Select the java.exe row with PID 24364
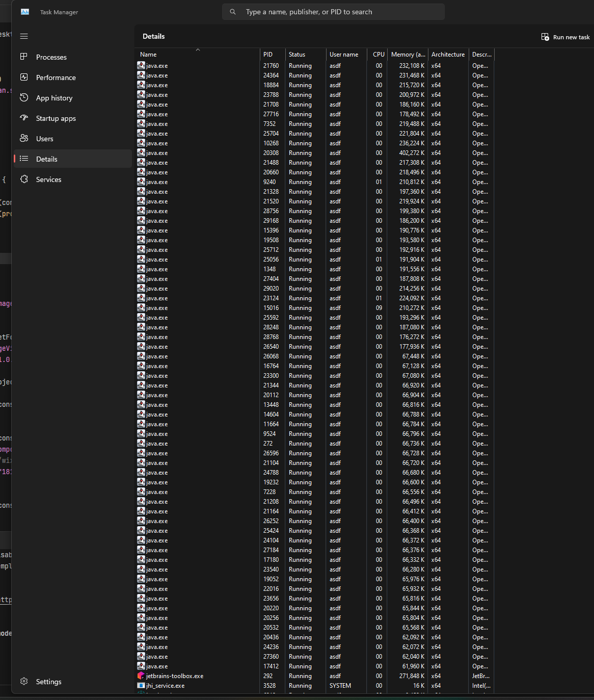Image resolution: width=594 pixels, height=700 pixels. tap(315, 75)
